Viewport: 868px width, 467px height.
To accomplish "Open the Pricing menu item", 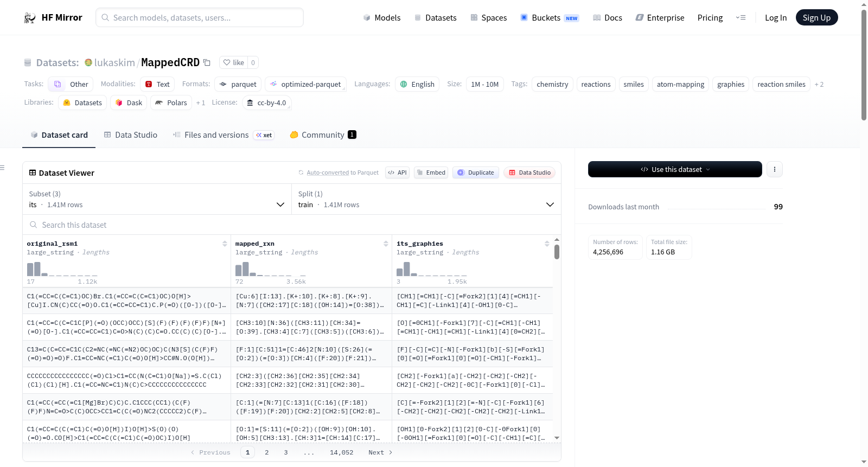I will pyautogui.click(x=710, y=18).
